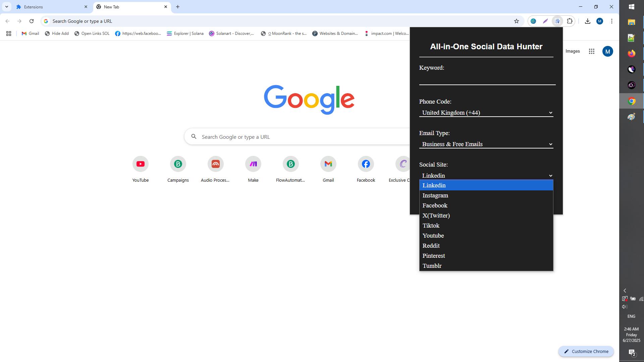Screen dimensions: 644x362
Task: Open Firefox from the taskbar
Action: click(631, 53)
